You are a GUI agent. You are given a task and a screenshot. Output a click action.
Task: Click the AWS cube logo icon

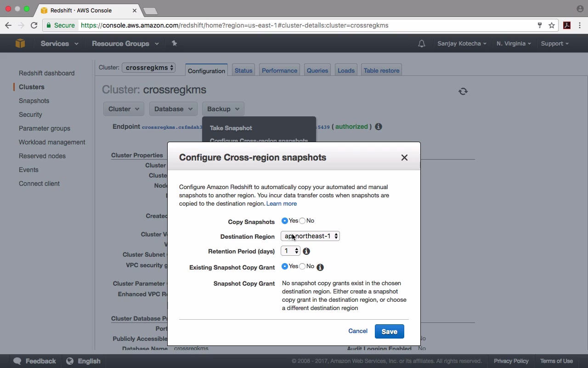click(20, 43)
